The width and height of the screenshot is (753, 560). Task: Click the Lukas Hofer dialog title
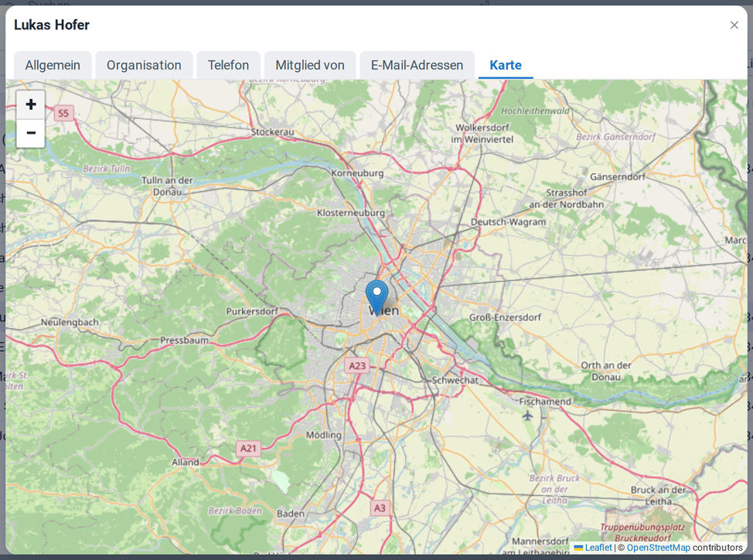(x=52, y=25)
